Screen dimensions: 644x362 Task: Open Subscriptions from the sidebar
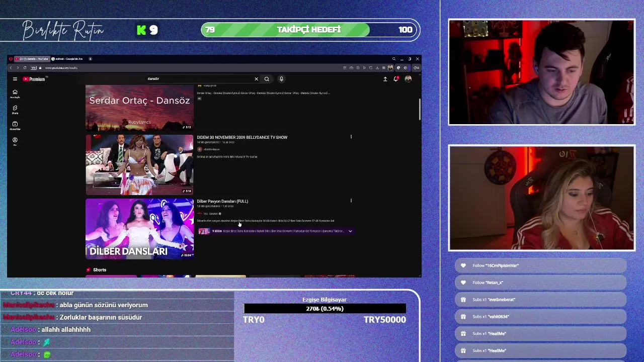pyautogui.click(x=15, y=126)
